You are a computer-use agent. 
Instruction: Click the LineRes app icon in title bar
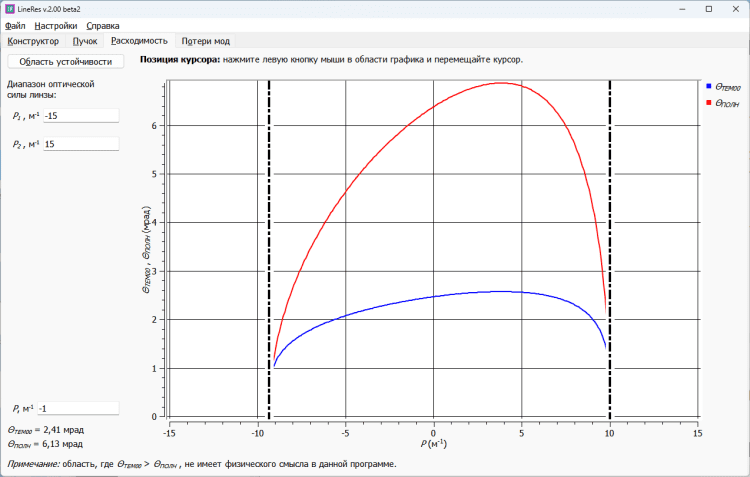pyautogui.click(x=10, y=8)
